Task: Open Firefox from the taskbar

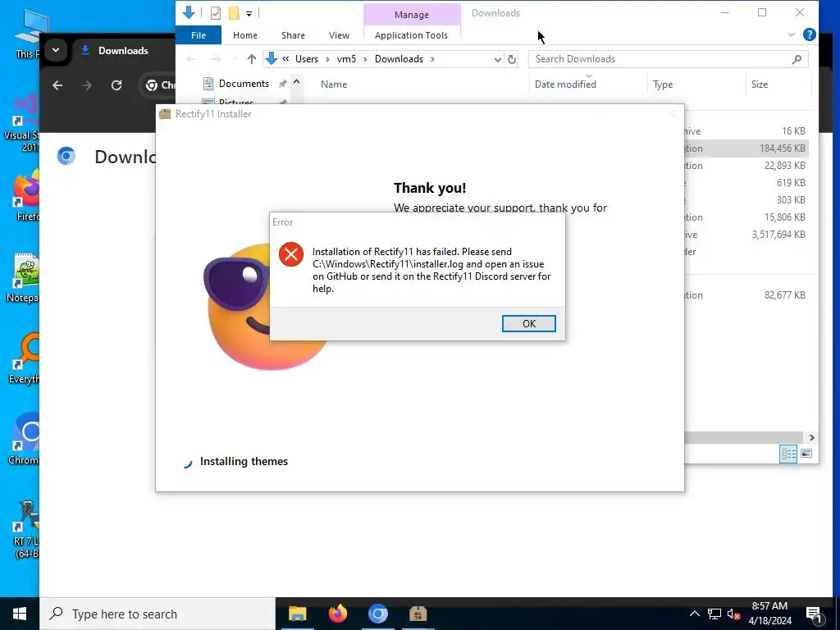Action: tap(337, 614)
